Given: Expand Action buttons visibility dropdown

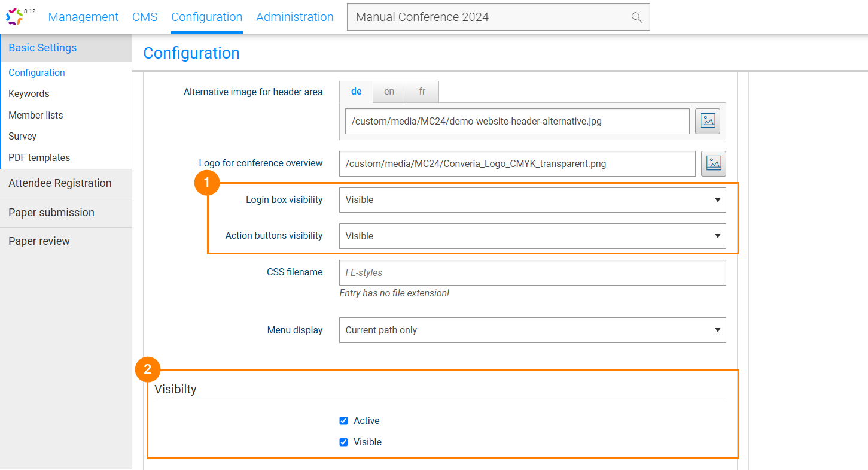Looking at the screenshot, I should pyautogui.click(x=532, y=236).
